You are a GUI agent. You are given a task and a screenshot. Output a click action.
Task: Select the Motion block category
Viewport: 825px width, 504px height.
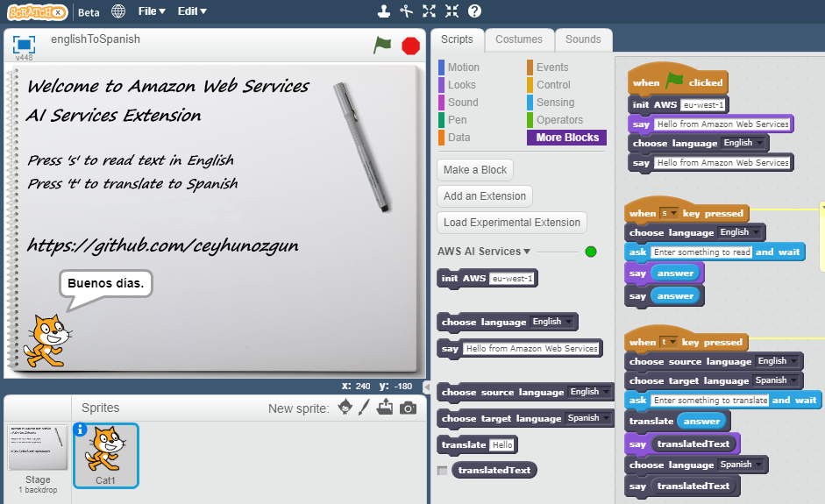click(x=464, y=67)
